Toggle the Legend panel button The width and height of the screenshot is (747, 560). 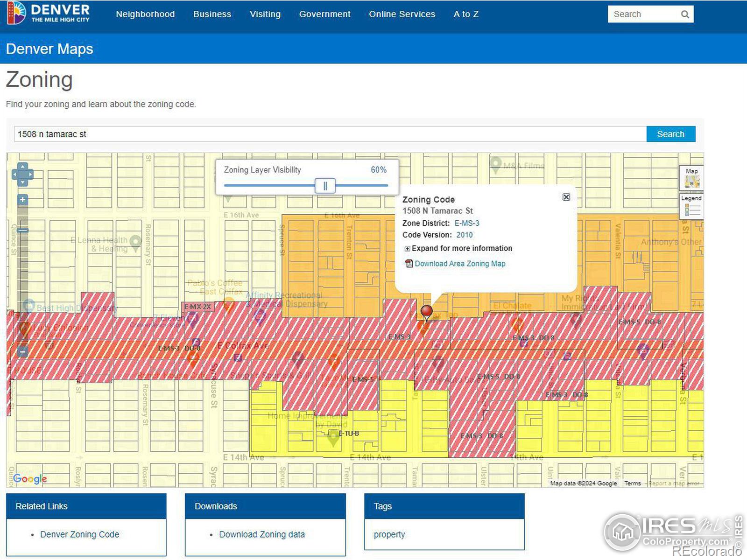click(691, 205)
